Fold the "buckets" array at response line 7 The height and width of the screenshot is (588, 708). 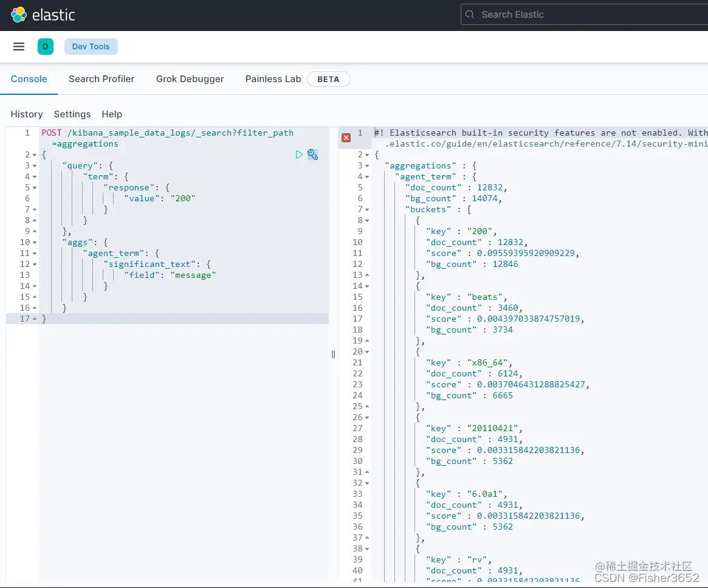click(x=367, y=210)
